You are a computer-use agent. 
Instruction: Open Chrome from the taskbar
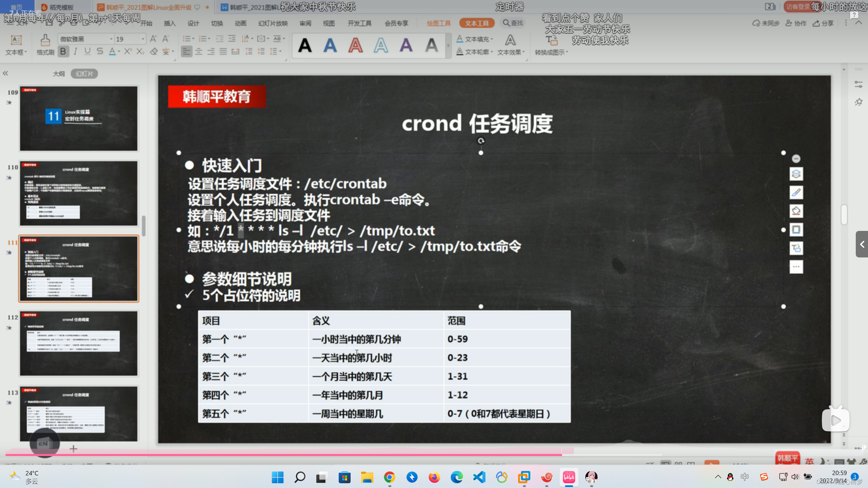pyautogui.click(x=389, y=477)
